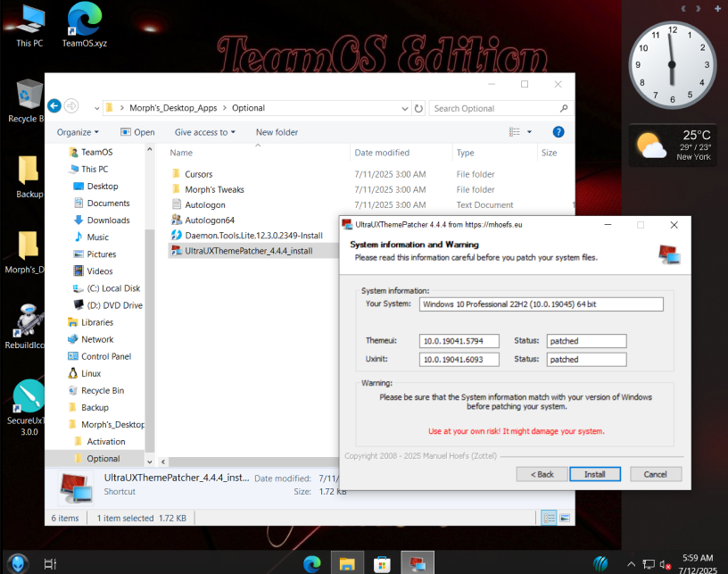Open Microsoft Store from taskbar
This screenshot has width=728, height=574.
382,564
